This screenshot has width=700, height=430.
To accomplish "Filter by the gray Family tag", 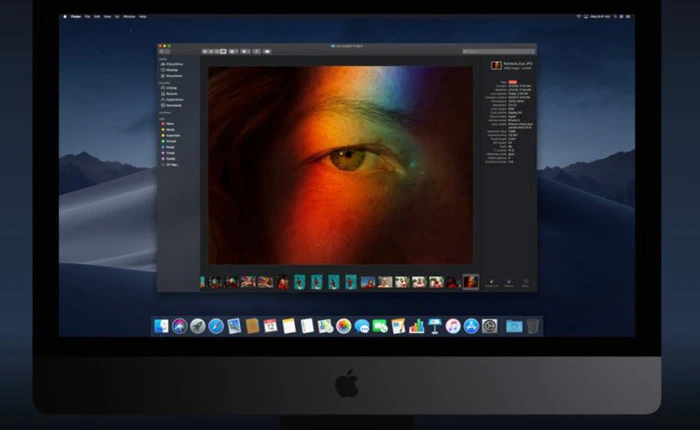I will coord(169,159).
